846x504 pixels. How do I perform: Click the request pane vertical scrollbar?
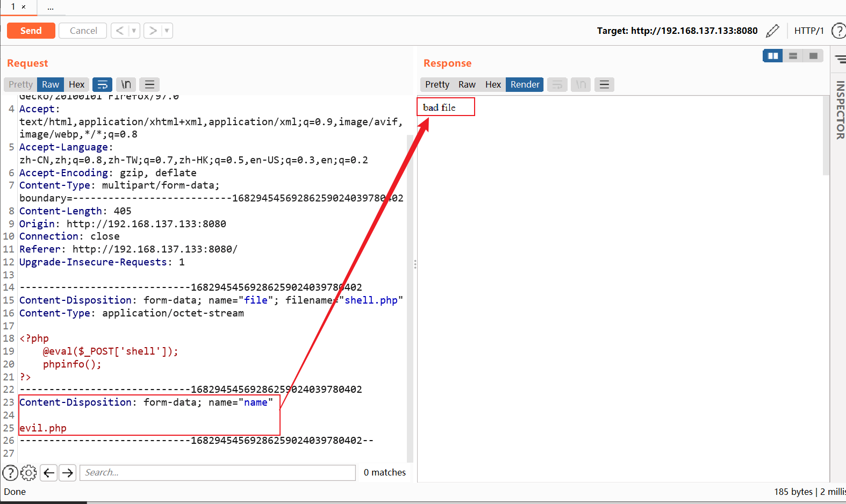[410, 298]
